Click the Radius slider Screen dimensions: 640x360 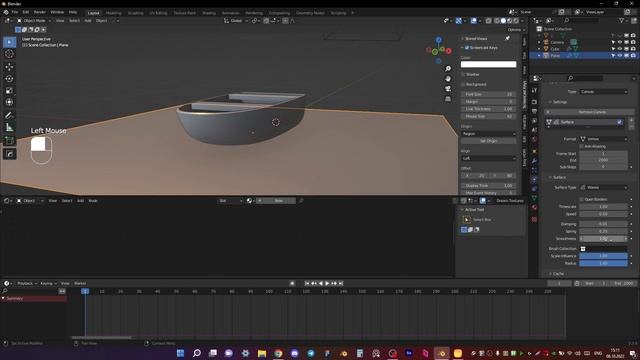pos(603,263)
